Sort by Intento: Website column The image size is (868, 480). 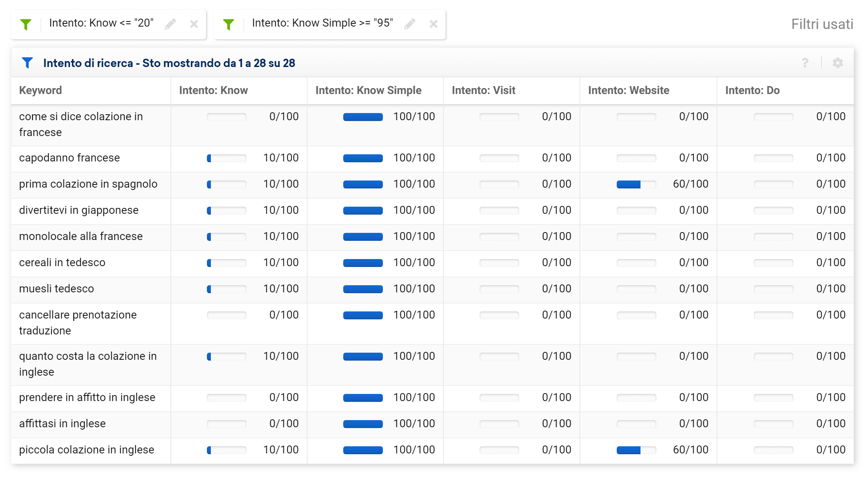629,90
